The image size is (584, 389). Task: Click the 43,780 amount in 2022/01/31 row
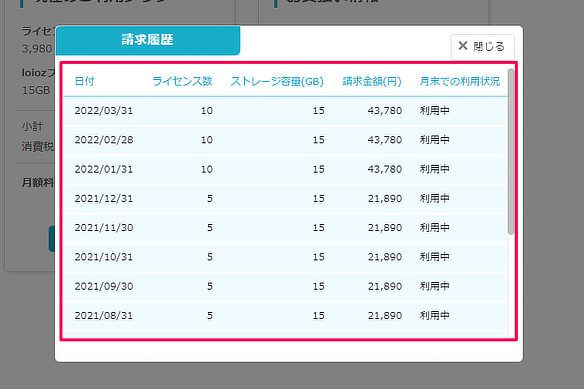pyautogui.click(x=385, y=169)
